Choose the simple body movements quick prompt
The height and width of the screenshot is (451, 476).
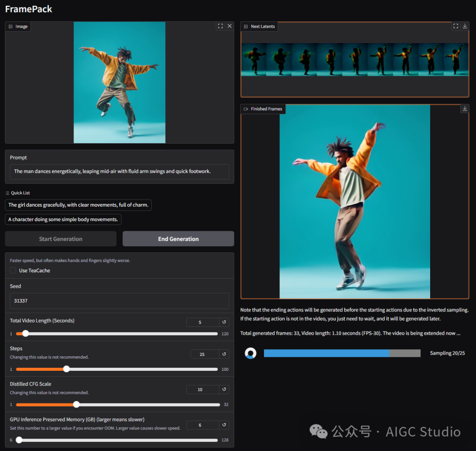pos(63,219)
